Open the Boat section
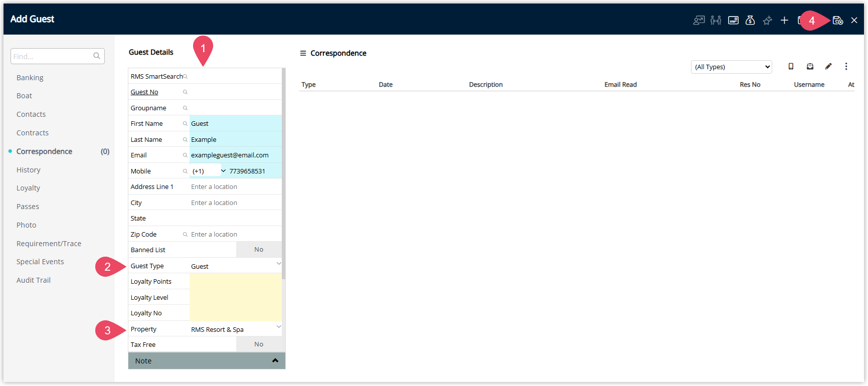The image size is (868, 386). pos(24,96)
